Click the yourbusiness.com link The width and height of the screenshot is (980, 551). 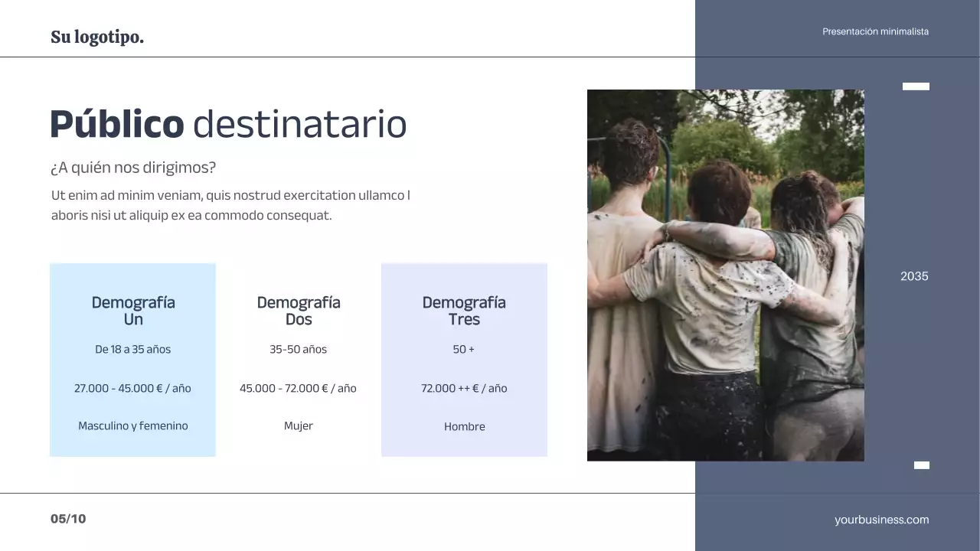[x=881, y=519]
